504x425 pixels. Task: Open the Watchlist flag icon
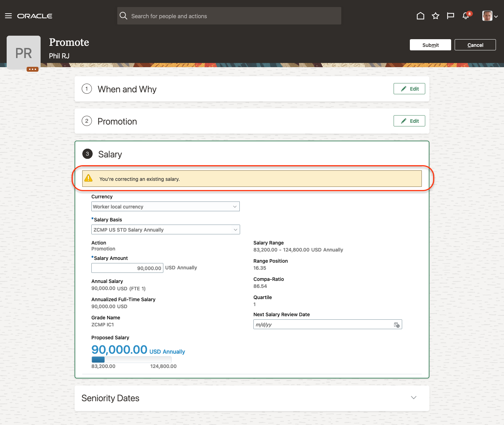450,16
